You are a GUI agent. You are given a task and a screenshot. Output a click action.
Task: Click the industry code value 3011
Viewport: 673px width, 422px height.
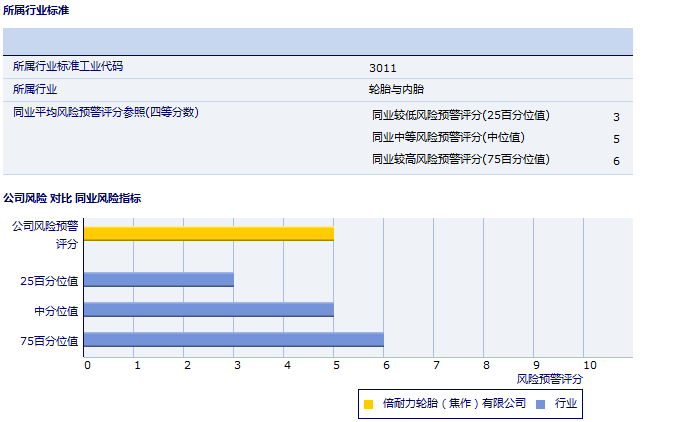[382, 68]
